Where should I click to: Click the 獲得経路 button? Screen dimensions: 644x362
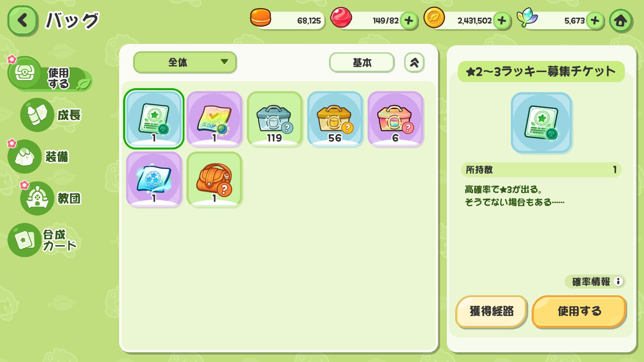pyautogui.click(x=491, y=311)
